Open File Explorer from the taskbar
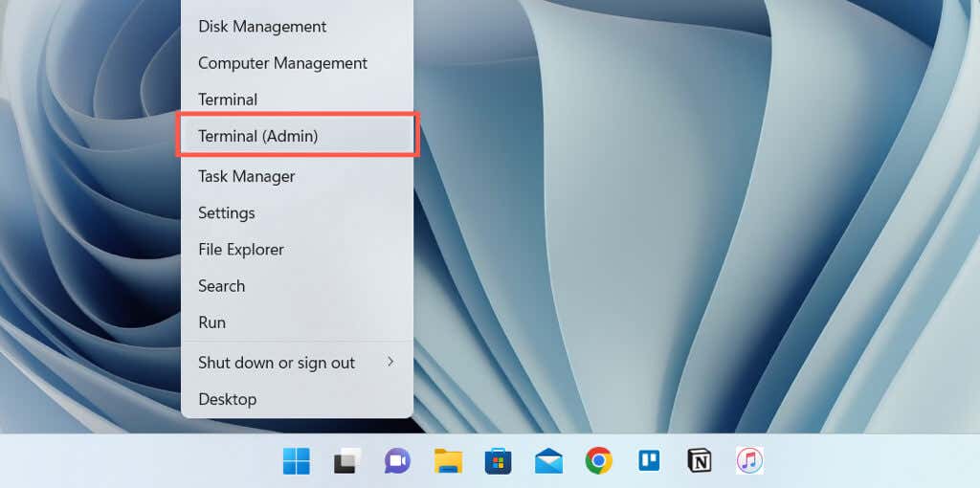The width and height of the screenshot is (980, 488). click(x=448, y=461)
